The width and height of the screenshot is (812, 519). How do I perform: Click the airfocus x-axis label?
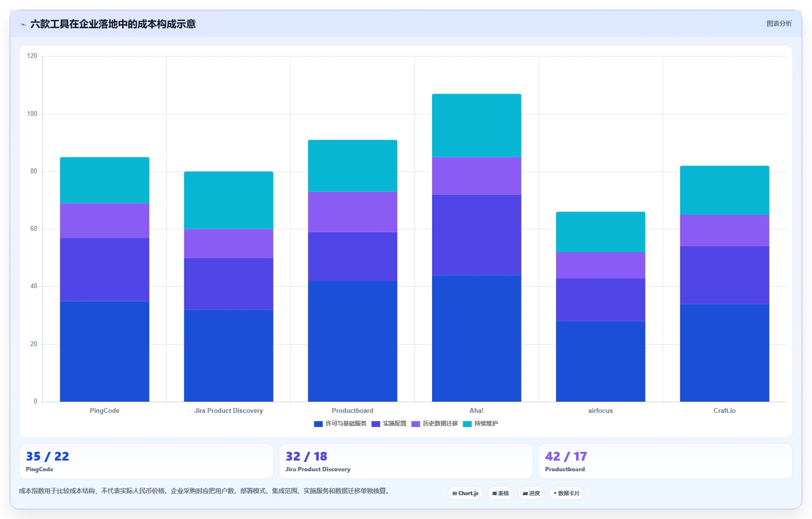pyautogui.click(x=600, y=410)
